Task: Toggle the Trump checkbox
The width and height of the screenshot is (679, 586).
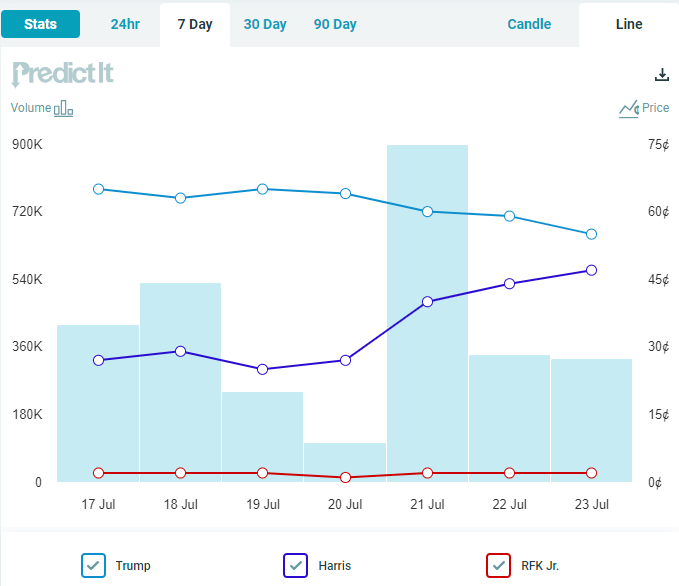Action: point(93,565)
